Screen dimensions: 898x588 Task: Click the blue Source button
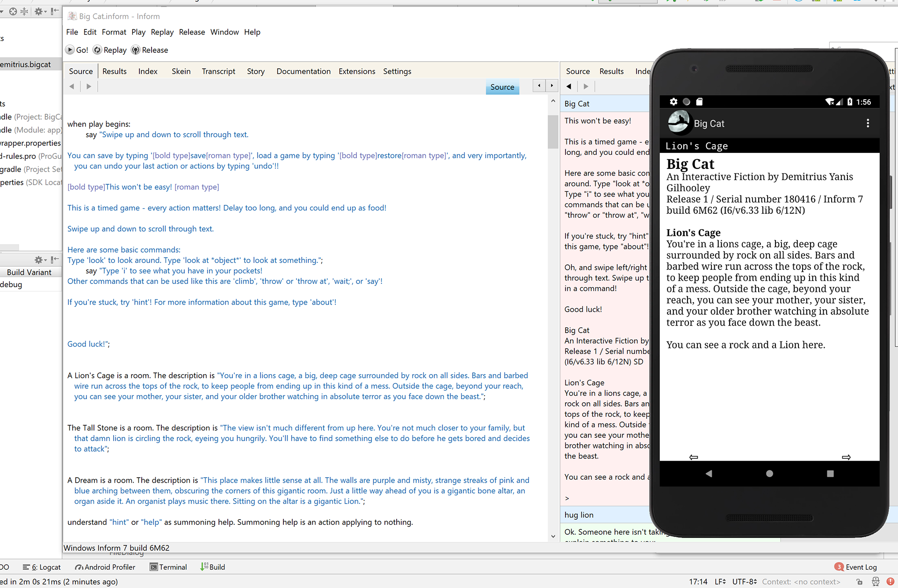point(502,87)
